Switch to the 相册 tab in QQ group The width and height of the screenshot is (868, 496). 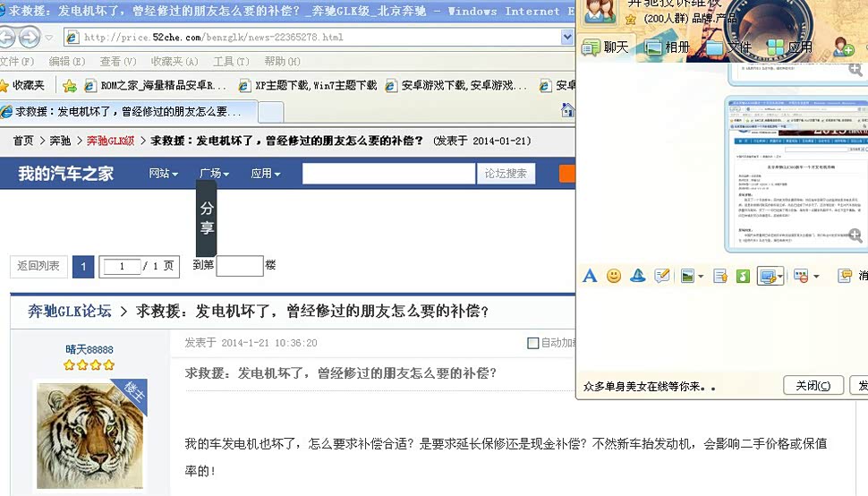(668, 47)
